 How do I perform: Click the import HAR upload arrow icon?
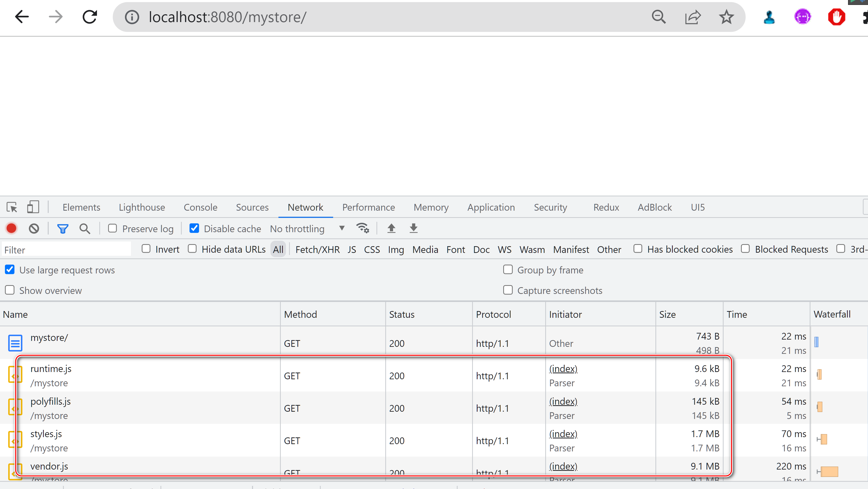pyautogui.click(x=391, y=228)
